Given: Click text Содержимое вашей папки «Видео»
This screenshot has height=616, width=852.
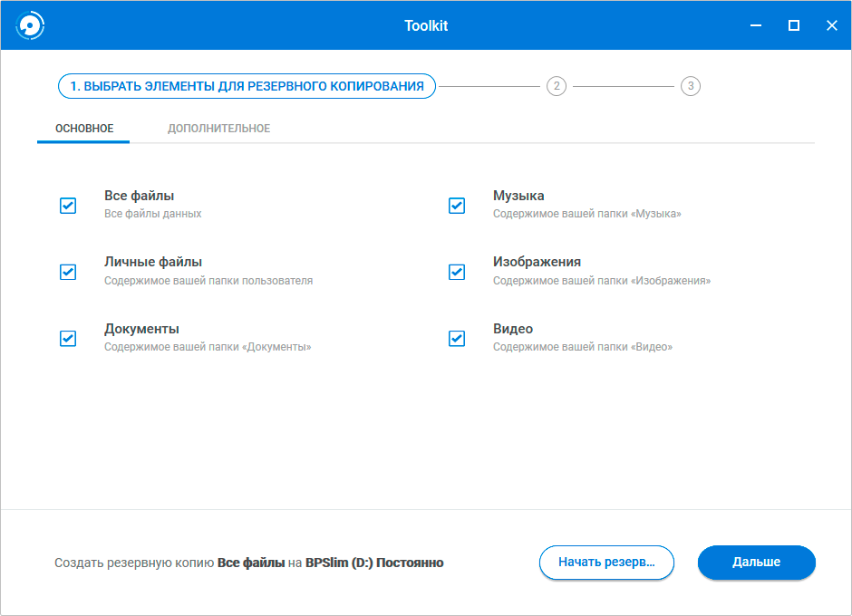Looking at the screenshot, I should point(583,347).
